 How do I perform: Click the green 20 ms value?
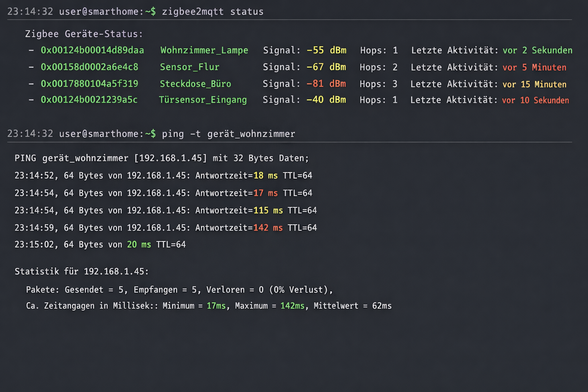[x=139, y=244]
